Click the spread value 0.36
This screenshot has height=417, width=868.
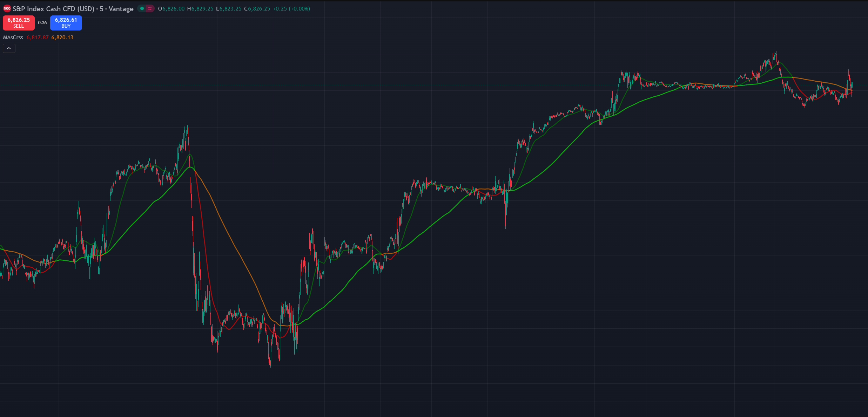pyautogui.click(x=42, y=23)
